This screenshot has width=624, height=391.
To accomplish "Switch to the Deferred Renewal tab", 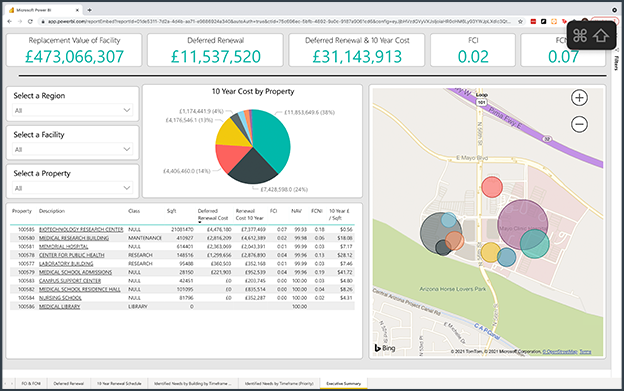I will (x=68, y=383).
